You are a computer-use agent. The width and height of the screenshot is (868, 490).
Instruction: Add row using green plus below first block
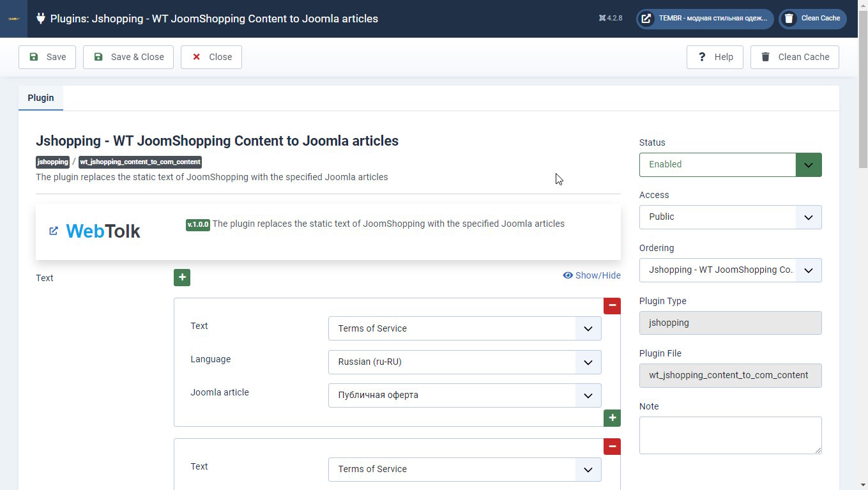point(612,418)
